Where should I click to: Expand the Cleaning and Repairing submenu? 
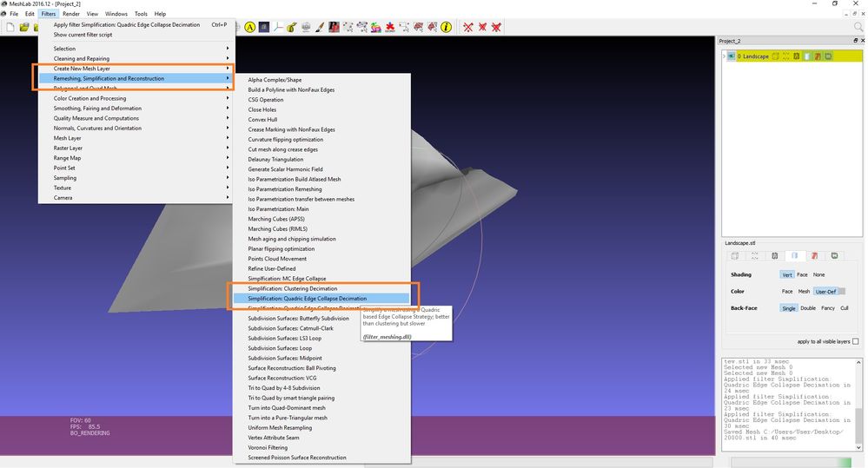[135, 59]
